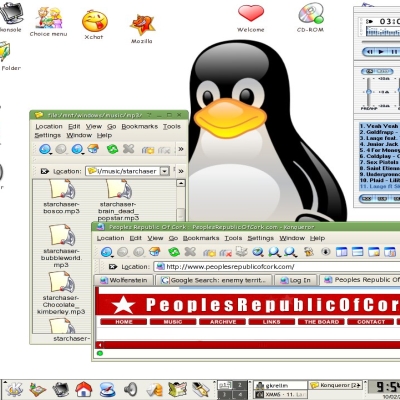Click the Find text globe magnifier icon

(x=258, y=252)
